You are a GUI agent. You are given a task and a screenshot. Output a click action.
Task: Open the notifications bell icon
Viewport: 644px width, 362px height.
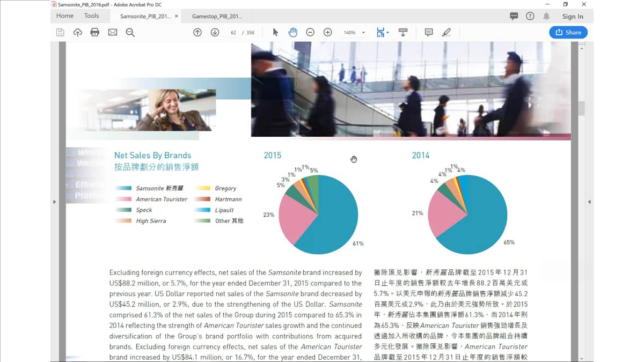[x=546, y=16]
